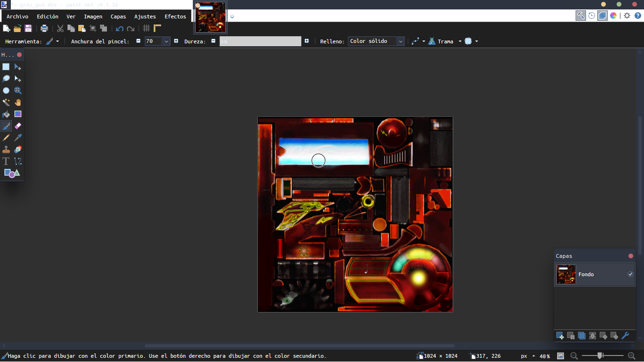Click the Open file folder icon
Screen dimensions: 644x362
coord(17,28)
